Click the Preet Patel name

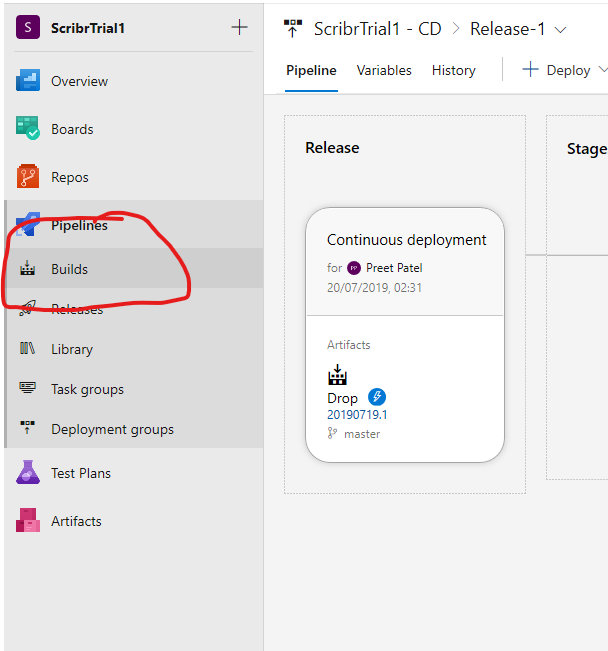394,268
